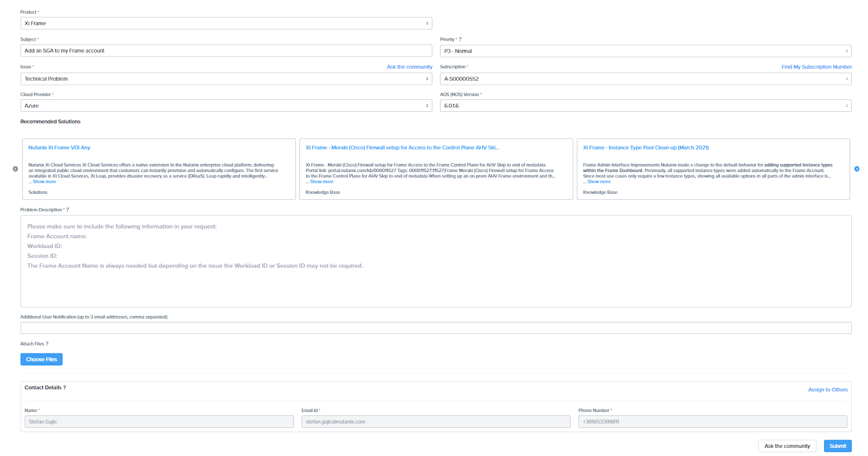Click Attach Files help question mark
868x456 pixels.
pyautogui.click(x=47, y=344)
